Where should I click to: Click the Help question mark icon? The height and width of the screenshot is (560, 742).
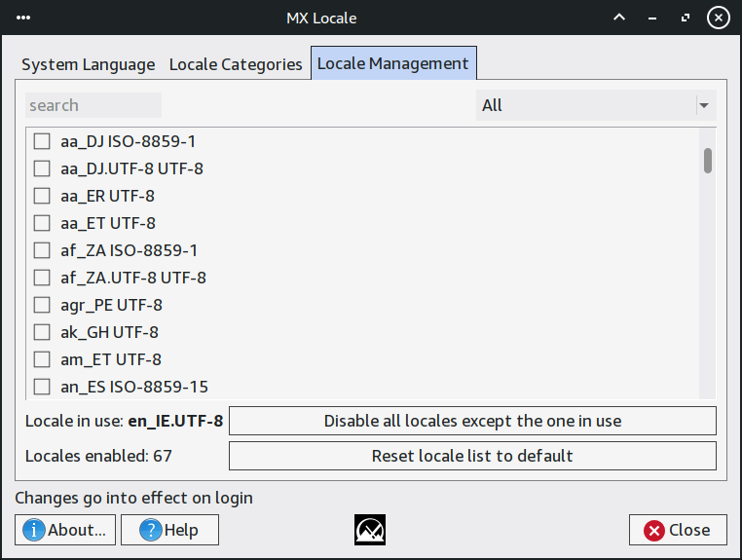[150, 530]
